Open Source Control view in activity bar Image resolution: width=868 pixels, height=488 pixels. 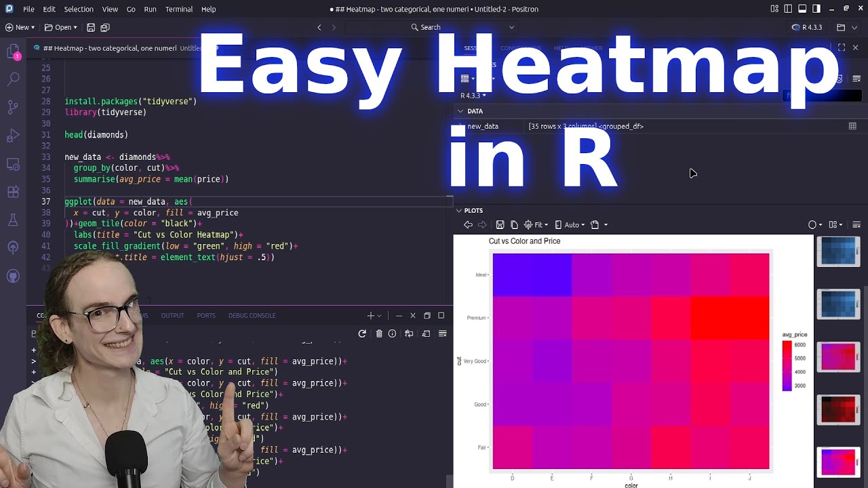click(13, 107)
